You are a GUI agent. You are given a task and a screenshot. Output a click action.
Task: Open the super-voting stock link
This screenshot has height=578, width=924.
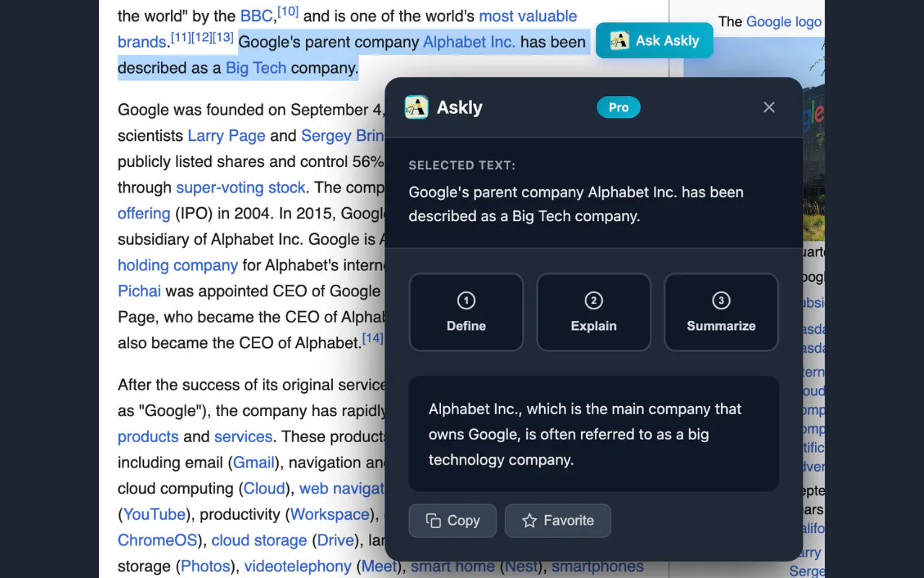click(241, 188)
